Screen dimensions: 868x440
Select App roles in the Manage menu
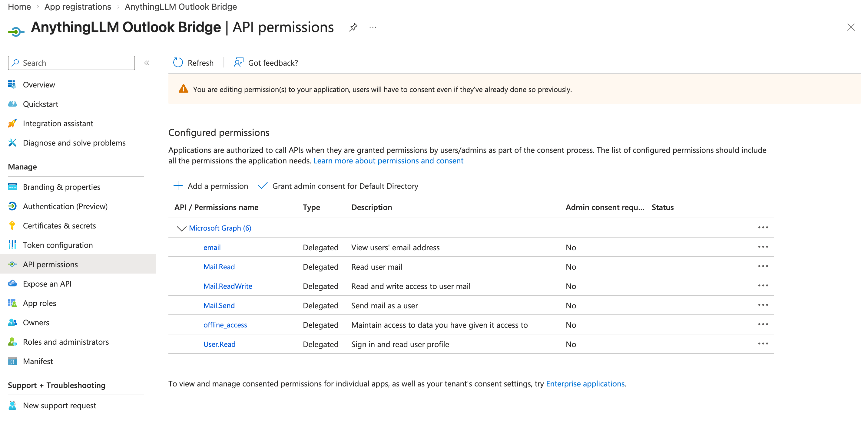[39, 303]
